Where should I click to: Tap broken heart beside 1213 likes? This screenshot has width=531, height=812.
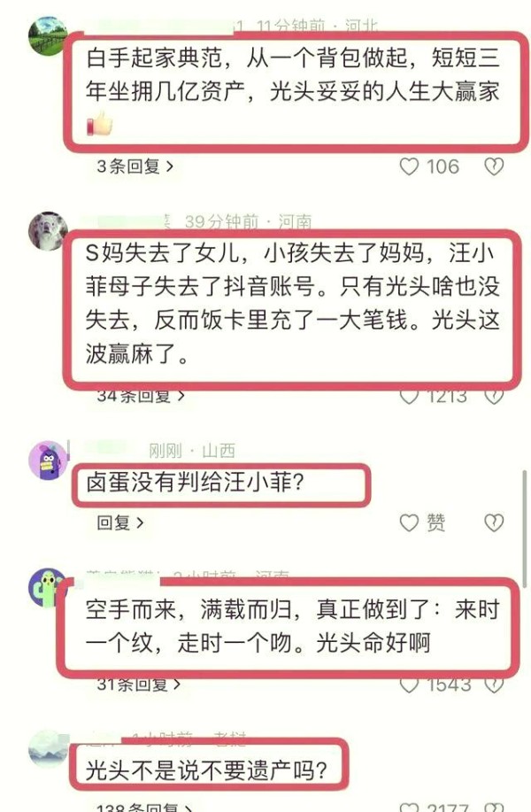point(494,397)
